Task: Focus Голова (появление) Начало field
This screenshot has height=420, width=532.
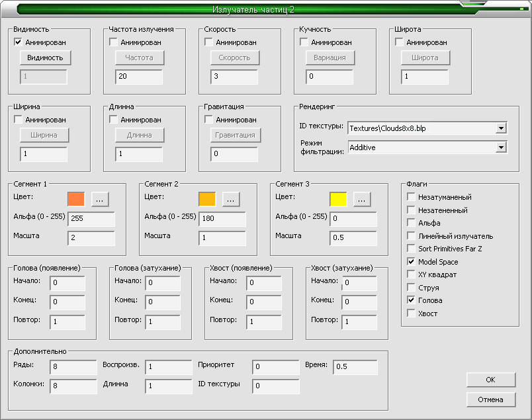Action: tap(67, 283)
